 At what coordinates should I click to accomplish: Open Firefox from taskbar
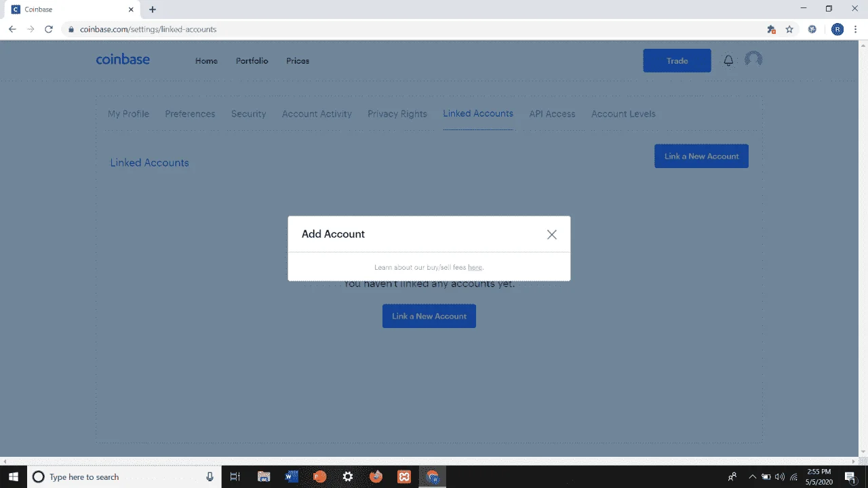376,476
